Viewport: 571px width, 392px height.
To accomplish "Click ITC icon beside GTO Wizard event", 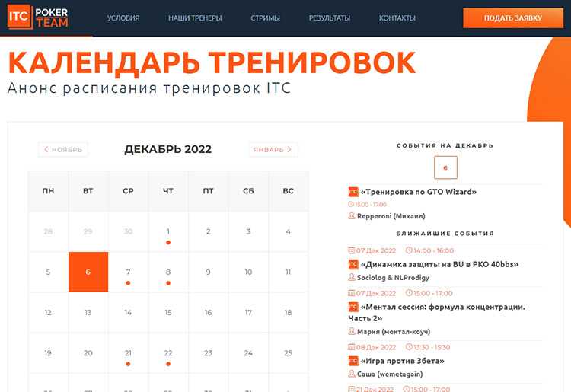I will (x=353, y=192).
